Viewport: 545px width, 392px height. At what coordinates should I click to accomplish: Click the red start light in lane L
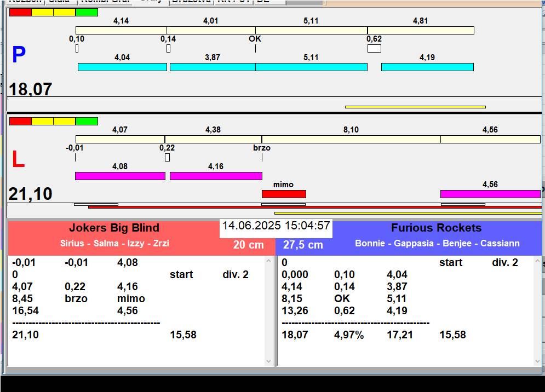[20, 121]
